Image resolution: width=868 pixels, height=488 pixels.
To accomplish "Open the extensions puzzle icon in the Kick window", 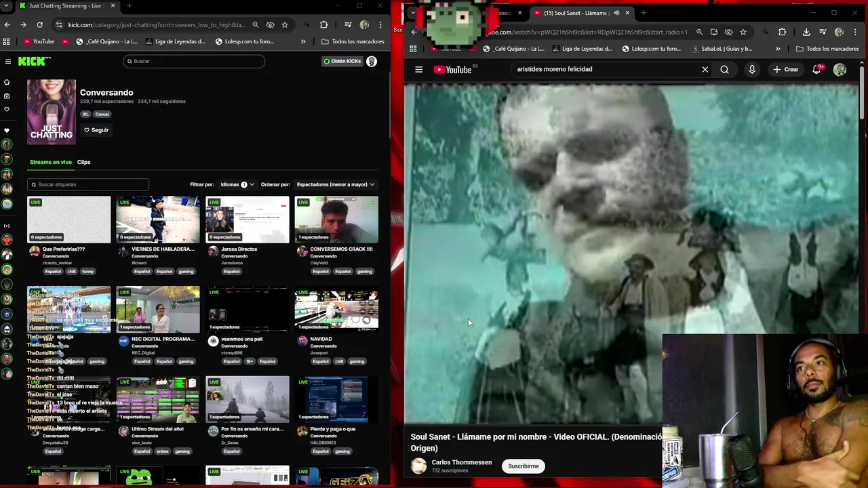I will pos(323,25).
